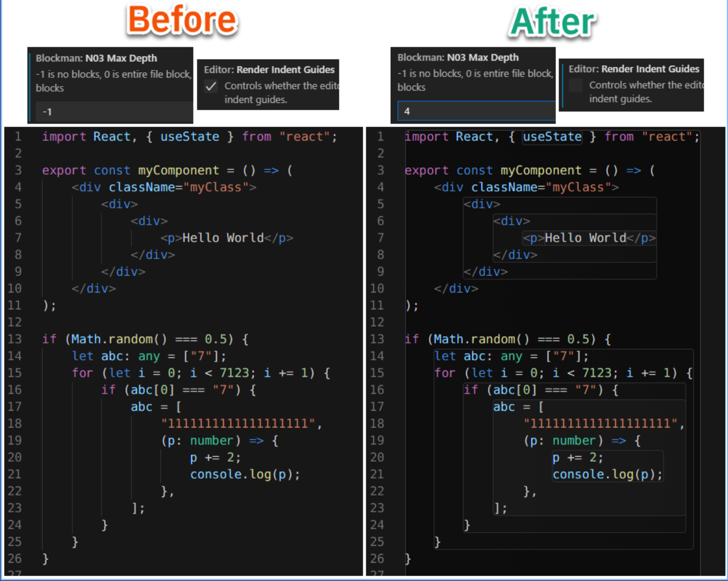Click console.log(p) in the Before editor
Viewport: 728px width, 581px height.
coord(245,475)
